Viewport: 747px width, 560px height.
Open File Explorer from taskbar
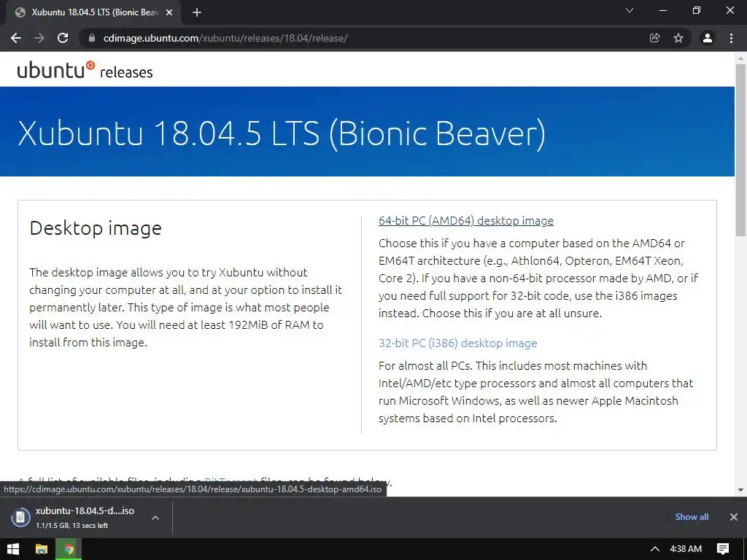point(42,549)
